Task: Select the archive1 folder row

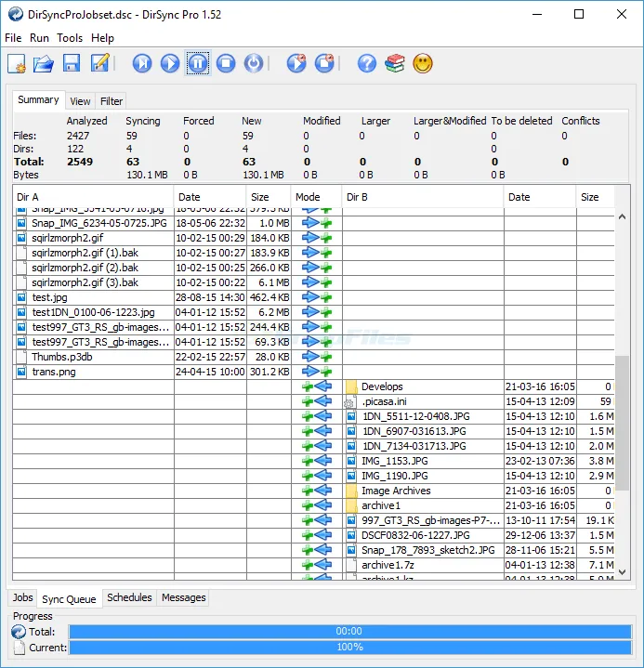Action: point(313,505)
